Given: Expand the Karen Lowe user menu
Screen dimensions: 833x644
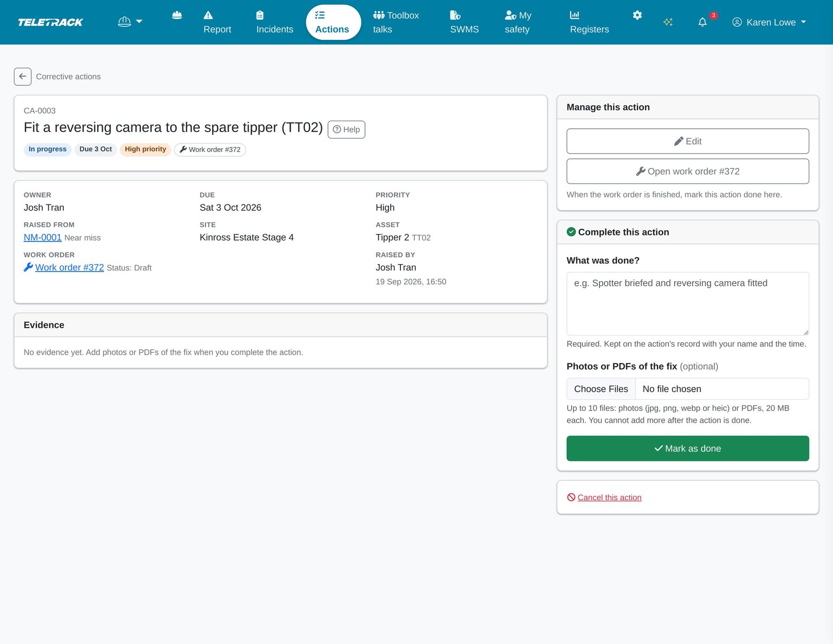Looking at the screenshot, I should tap(769, 22).
